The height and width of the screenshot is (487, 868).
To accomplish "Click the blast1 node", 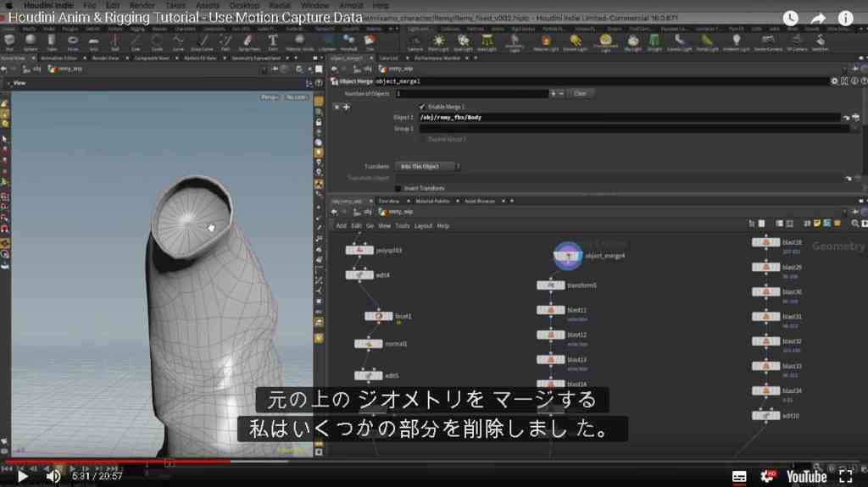I will 379,316.
